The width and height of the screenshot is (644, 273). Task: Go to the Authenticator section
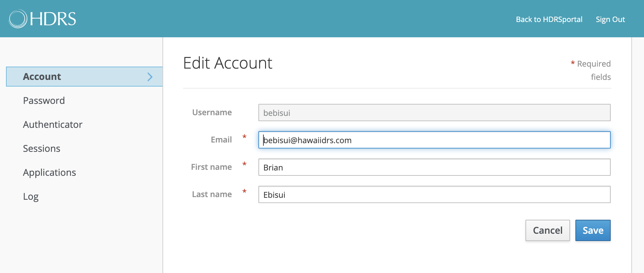53,125
